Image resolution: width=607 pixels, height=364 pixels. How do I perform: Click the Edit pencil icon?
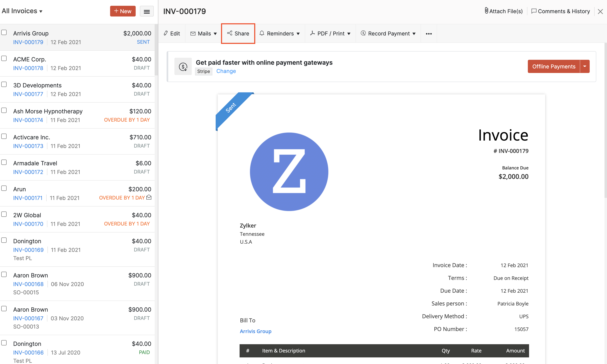166,33
